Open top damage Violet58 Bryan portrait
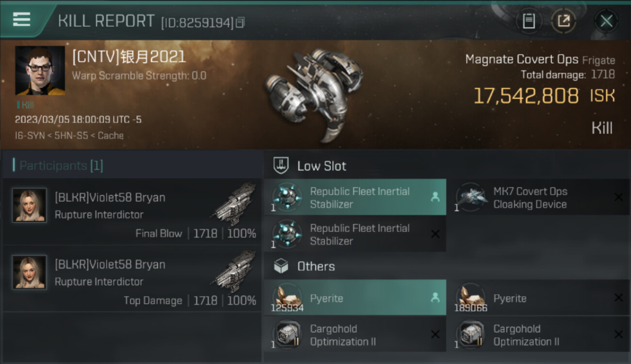631x364 pixels. 30,273
